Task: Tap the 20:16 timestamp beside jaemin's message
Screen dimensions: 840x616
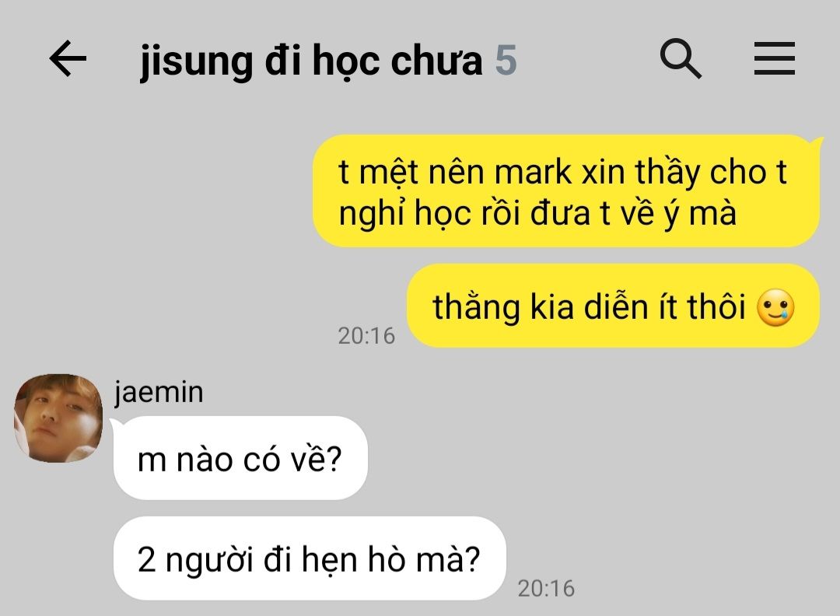Action: coord(546,588)
